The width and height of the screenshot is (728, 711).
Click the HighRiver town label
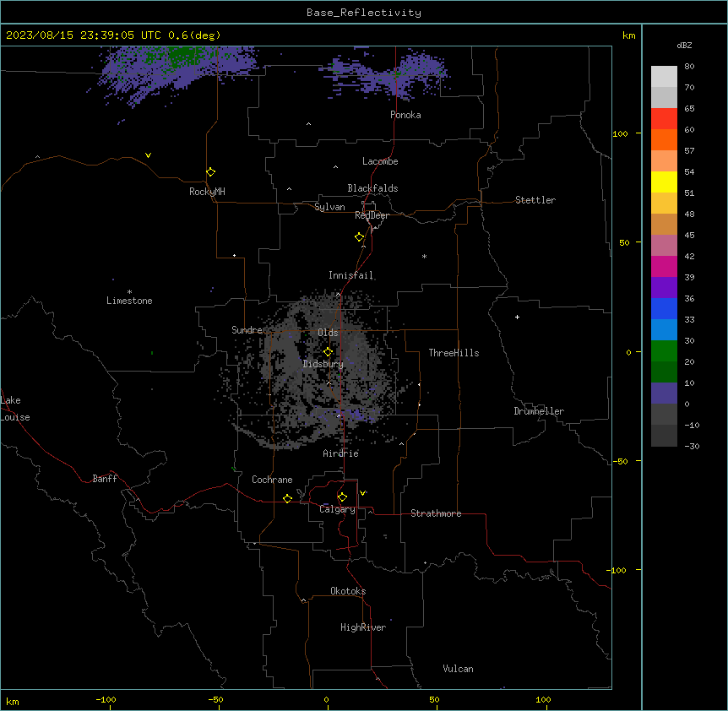click(363, 627)
